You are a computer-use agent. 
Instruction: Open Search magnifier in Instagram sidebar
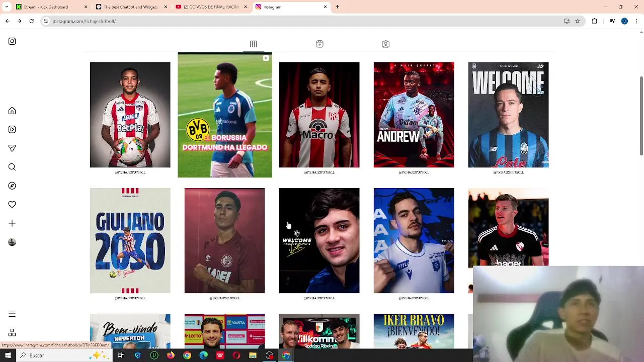[12, 167]
